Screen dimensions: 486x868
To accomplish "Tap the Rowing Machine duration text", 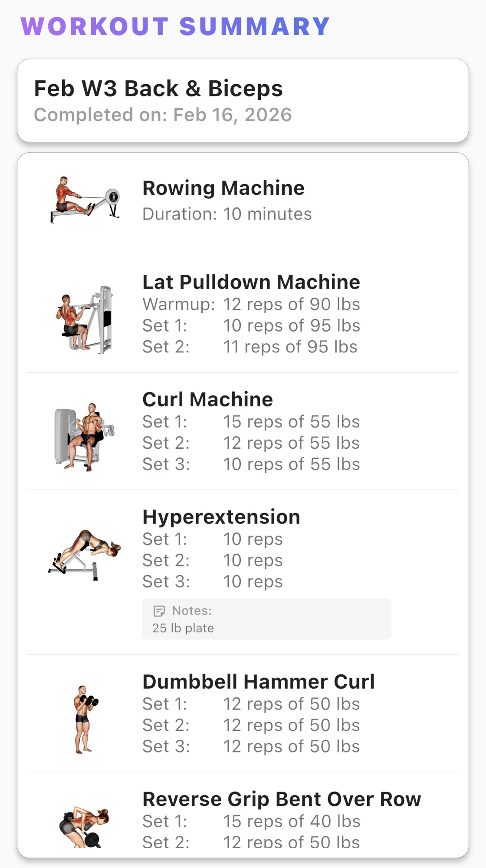I will pos(227,214).
